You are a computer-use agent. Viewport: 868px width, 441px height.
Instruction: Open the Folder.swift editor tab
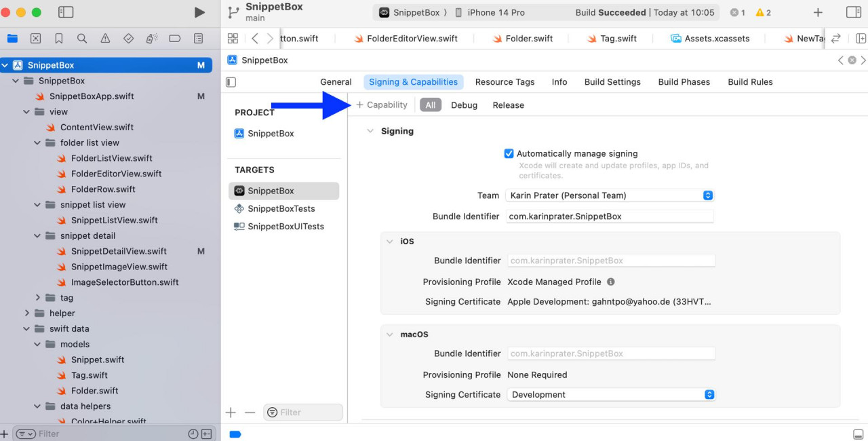[x=528, y=39]
